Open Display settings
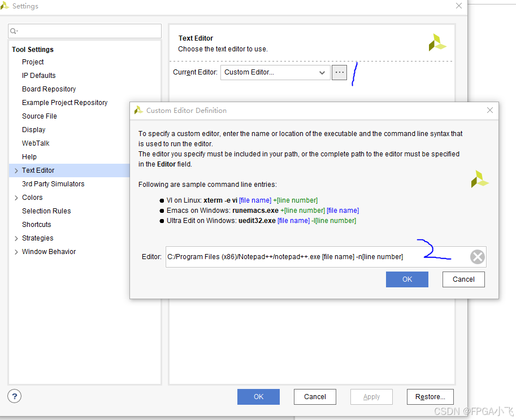Screen dimensions: 516x420 (33, 130)
